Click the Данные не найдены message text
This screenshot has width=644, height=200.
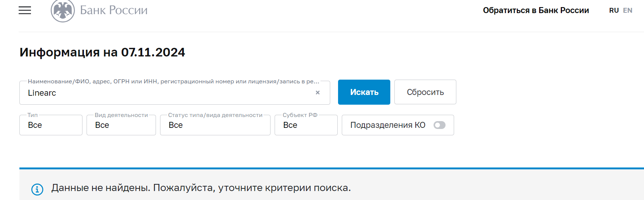click(201, 188)
